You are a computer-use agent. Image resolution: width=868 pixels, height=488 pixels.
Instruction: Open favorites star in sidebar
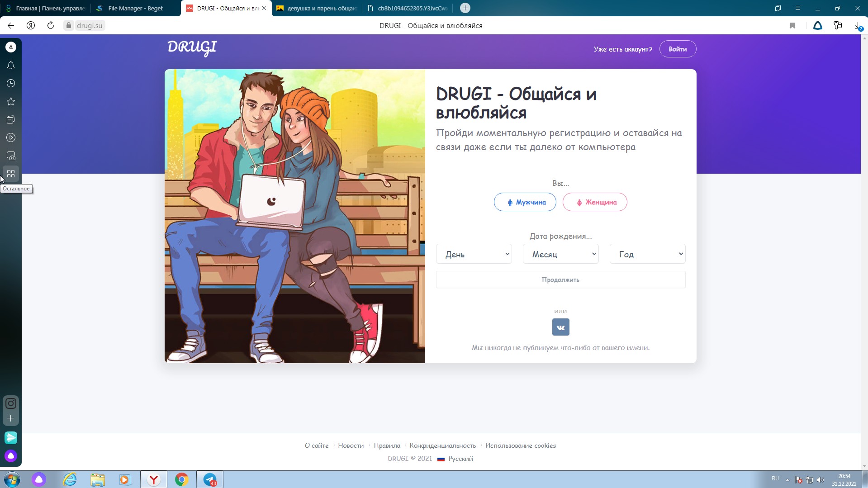coord(11,102)
